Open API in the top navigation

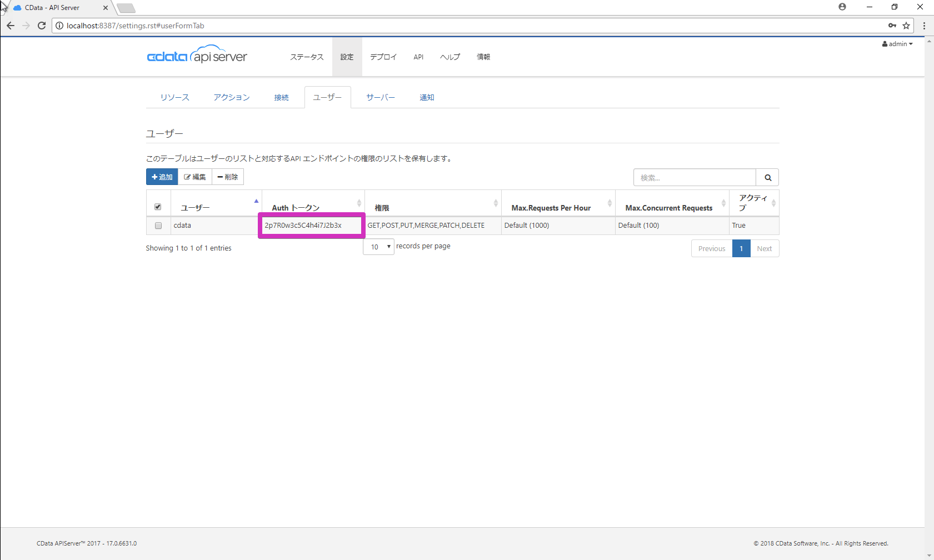click(x=418, y=57)
